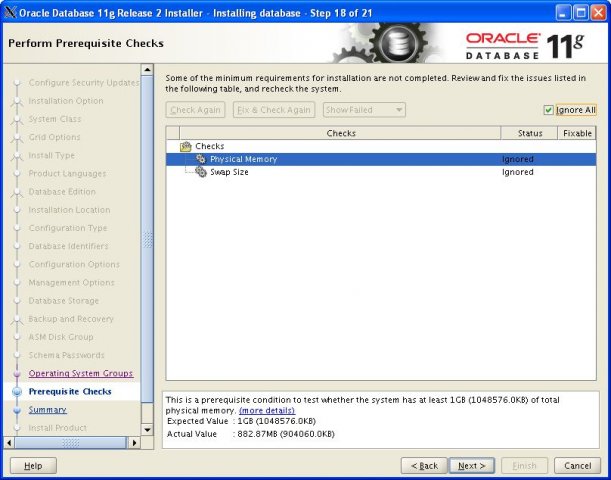
Task: Click the Installation Option step
Action: 66,101
